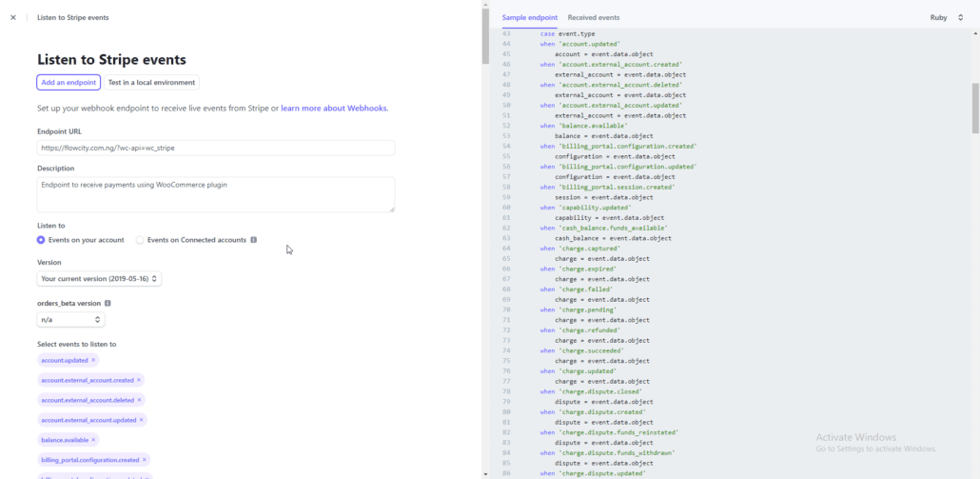980x479 pixels.
Task: Click into the Description text area
Action: pyautogui.click(x=216, y=194)
